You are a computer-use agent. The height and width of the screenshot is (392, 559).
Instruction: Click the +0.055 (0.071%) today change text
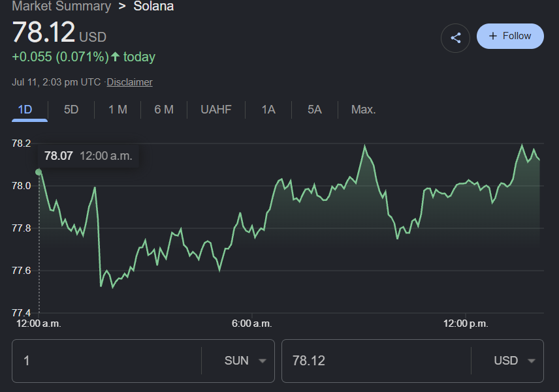84,57
